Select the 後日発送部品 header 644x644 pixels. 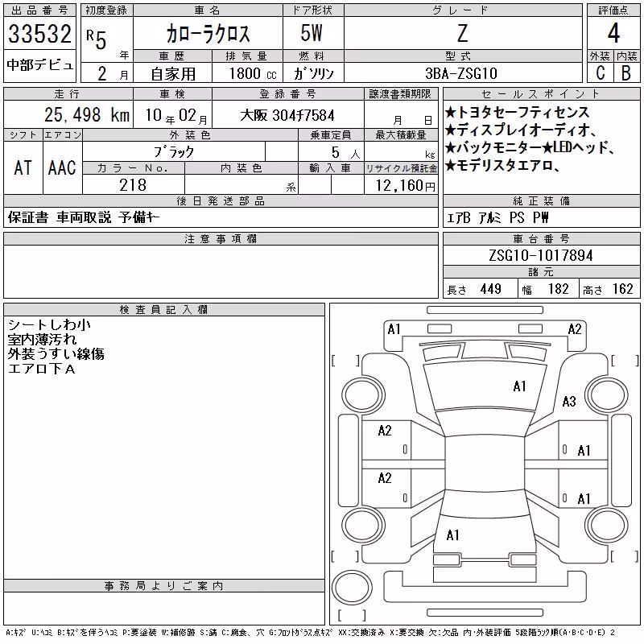click(221, 200)
